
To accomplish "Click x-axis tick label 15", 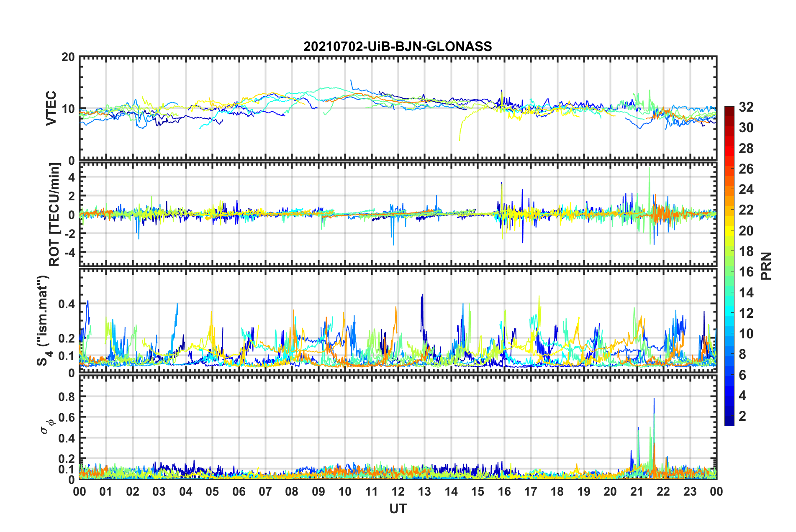I will [478, 491].
